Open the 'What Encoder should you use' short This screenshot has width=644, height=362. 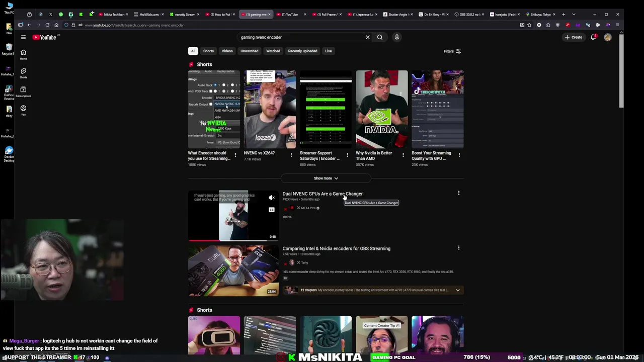click(214, 109)
